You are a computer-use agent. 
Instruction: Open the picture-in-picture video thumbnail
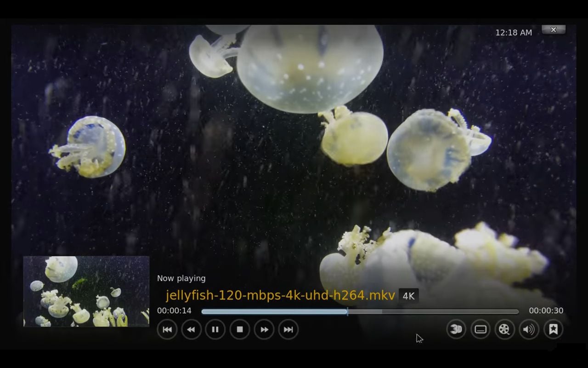(86, 291)
